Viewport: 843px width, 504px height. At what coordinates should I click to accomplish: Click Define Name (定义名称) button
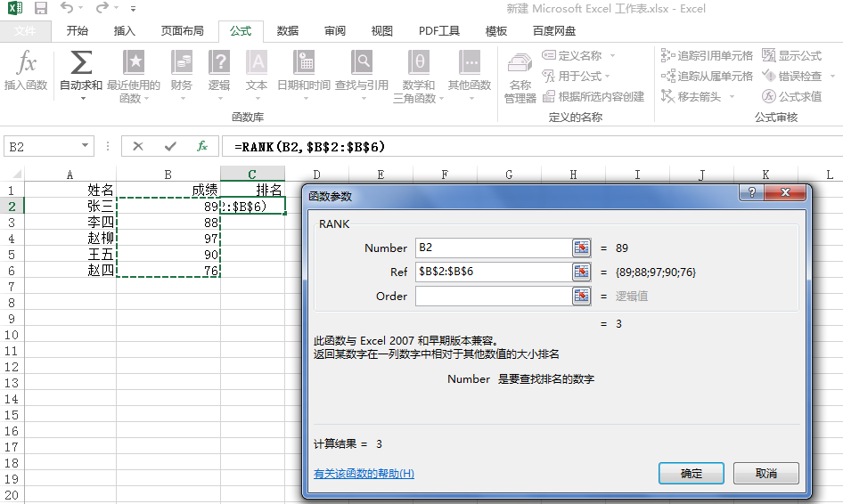click(571, 55)
